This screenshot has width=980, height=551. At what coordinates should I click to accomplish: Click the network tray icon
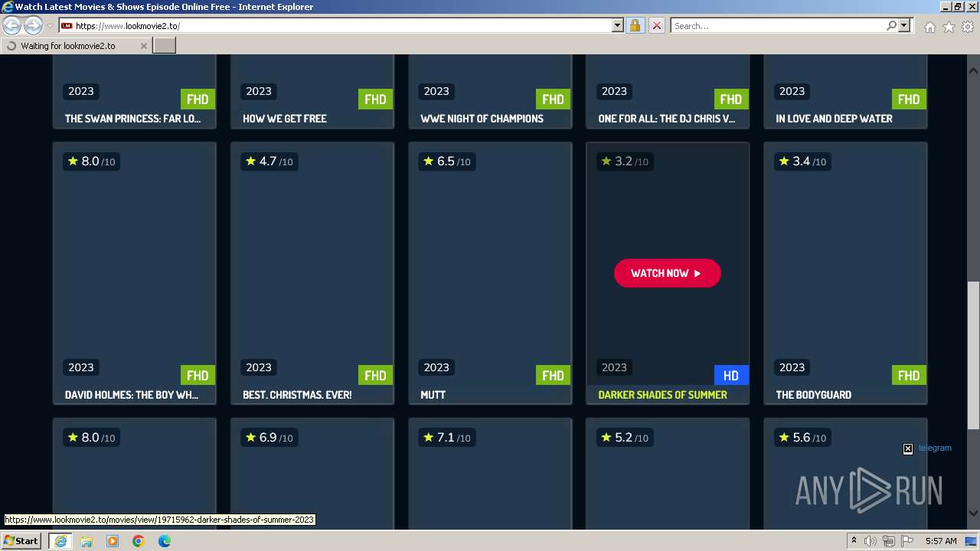888,541
